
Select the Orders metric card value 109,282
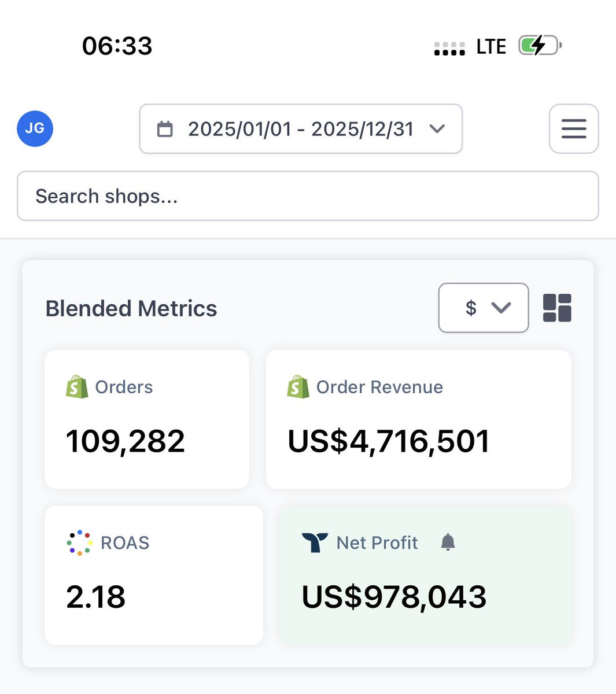point(125,441)
